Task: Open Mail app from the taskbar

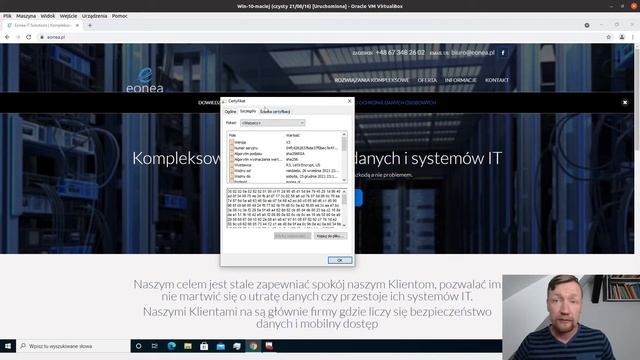Action: coord(220,346)
